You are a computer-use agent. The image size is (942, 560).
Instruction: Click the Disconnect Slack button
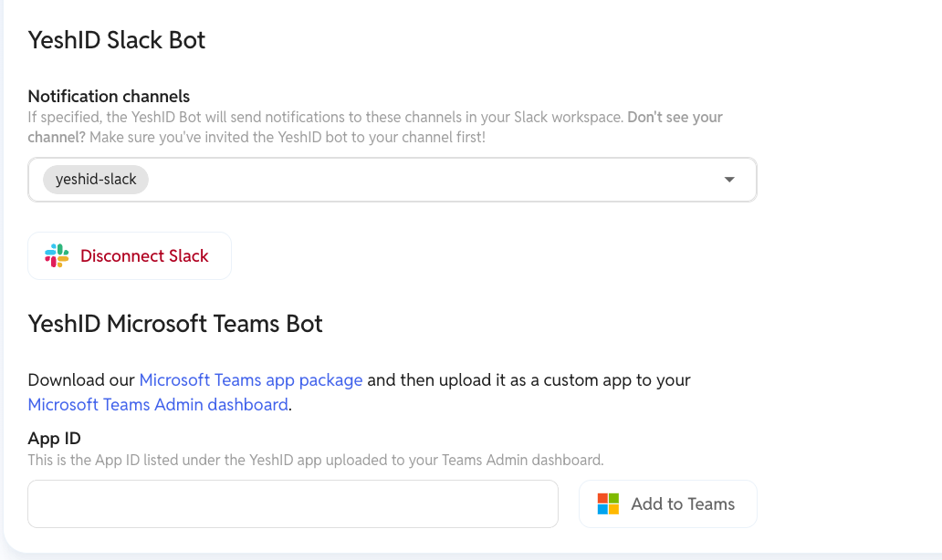pyautogui.click(x=130, y=255)
